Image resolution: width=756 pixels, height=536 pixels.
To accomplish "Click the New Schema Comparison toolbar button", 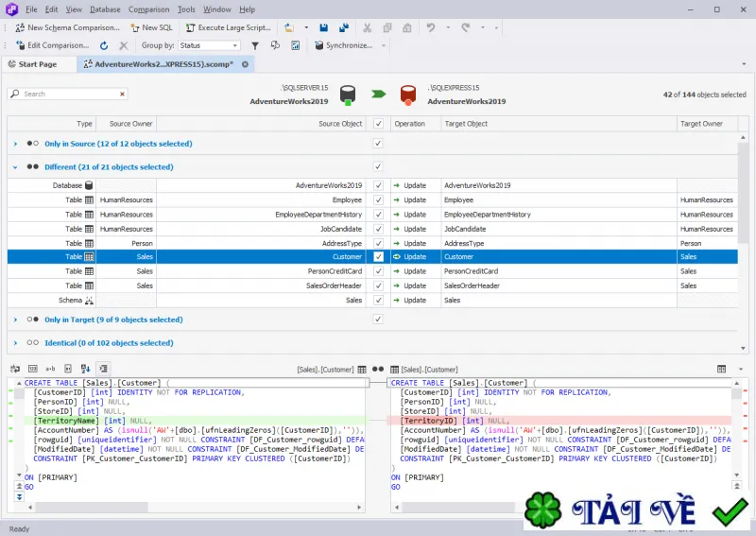I will pyautogui.click(x=67, y=27).
